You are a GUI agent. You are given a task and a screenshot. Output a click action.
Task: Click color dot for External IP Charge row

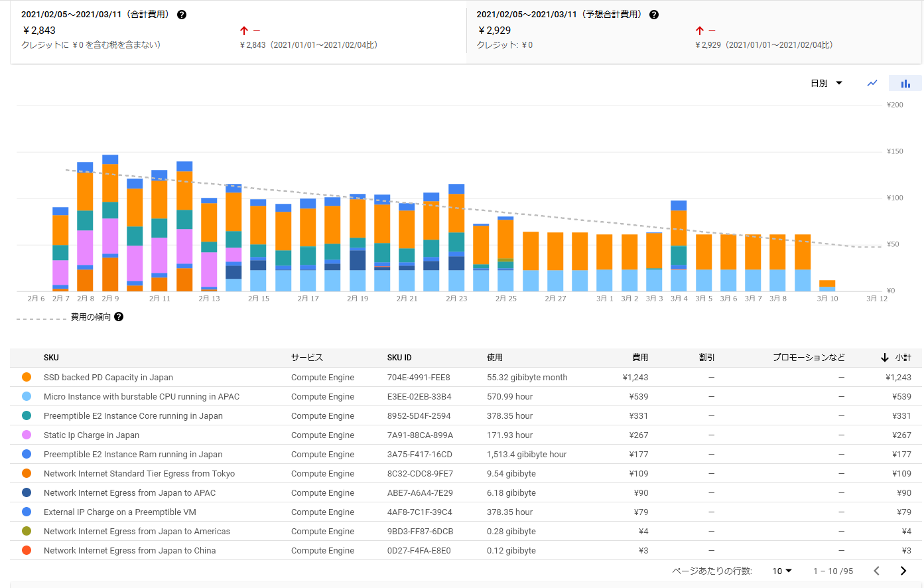tap(27, 512)
